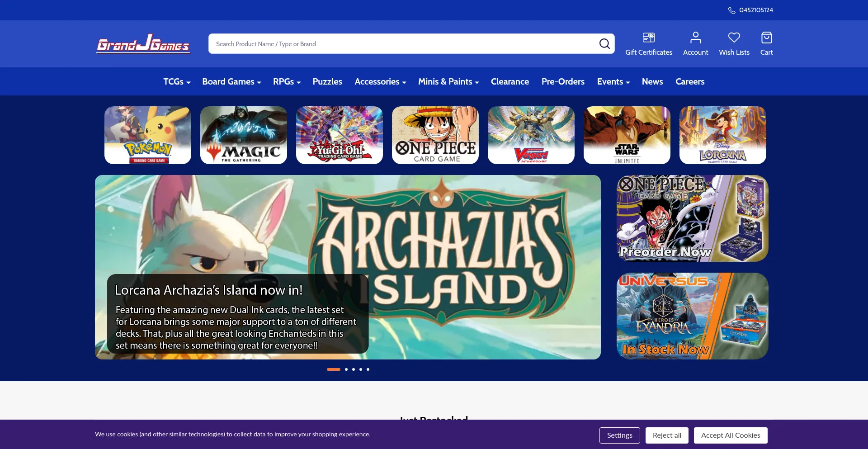Viewport: 868px width, 449px height.
Task: Go to fourth carousel slide dot
Action: point(361,369)
